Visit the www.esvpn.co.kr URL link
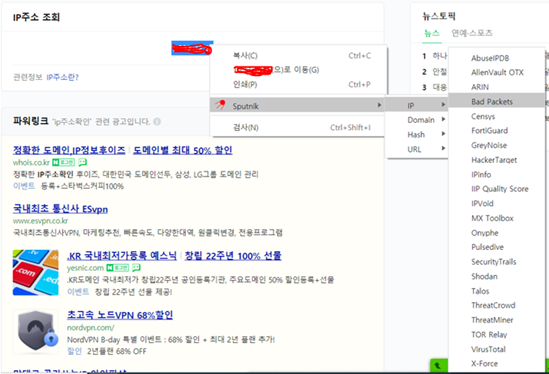Screen dimensions: 549x374 [x=40, y=221]
